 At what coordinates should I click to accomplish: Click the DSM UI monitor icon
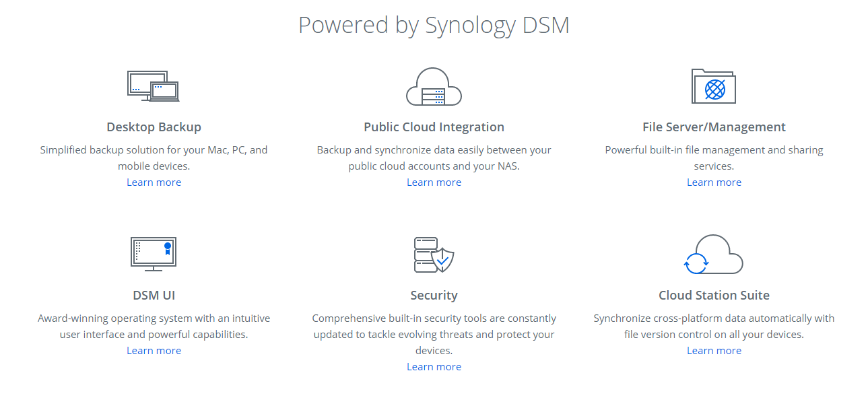point(154,254)
